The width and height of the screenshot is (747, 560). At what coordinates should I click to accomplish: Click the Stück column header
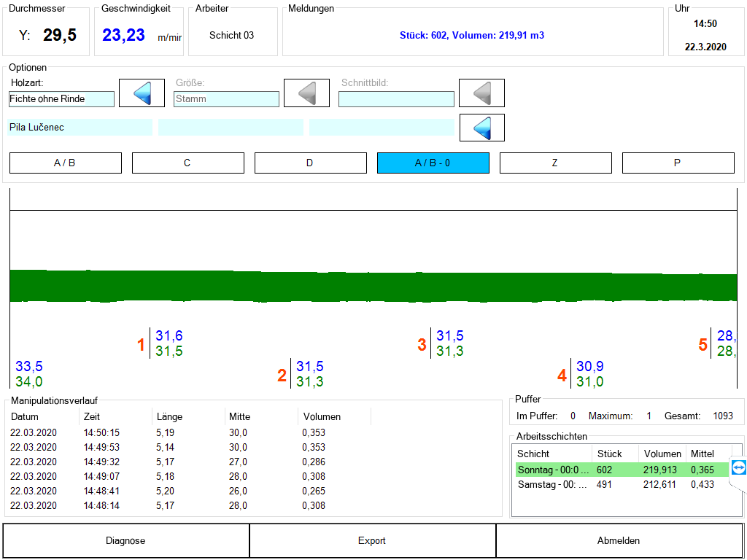(609, 454)
